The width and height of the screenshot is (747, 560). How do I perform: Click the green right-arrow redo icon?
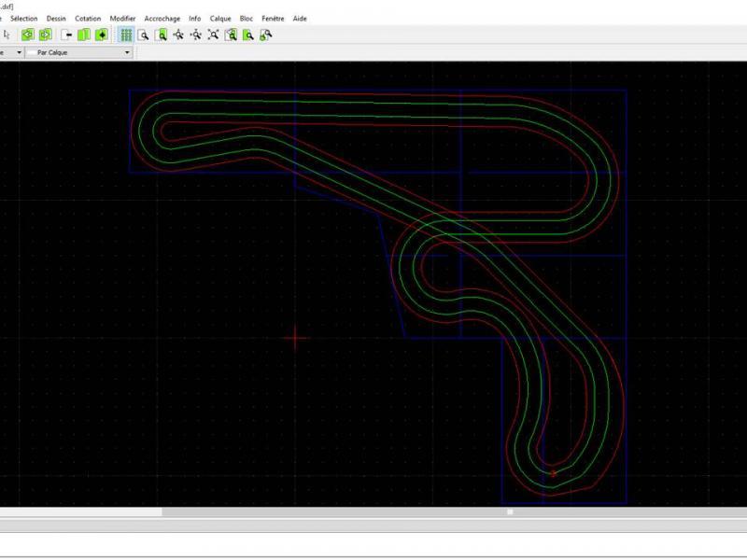[45, 35]
